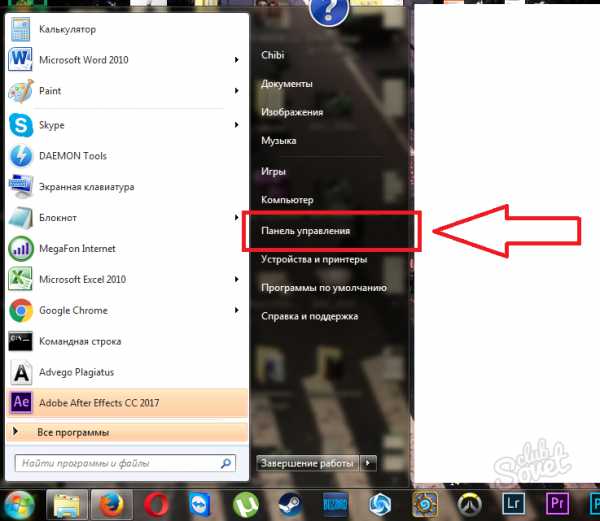Viewport: 600px width, 521px height.
Task: Open the on-screen keyboard icon
Action: pos(21,187)
